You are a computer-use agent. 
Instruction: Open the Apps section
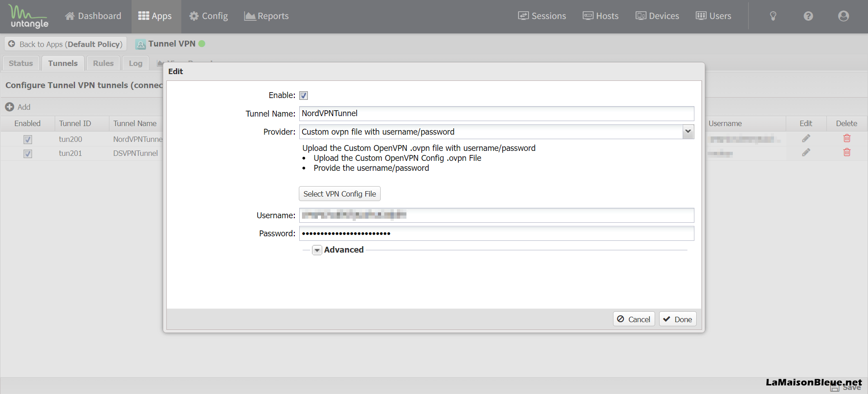tap(155, 16)
